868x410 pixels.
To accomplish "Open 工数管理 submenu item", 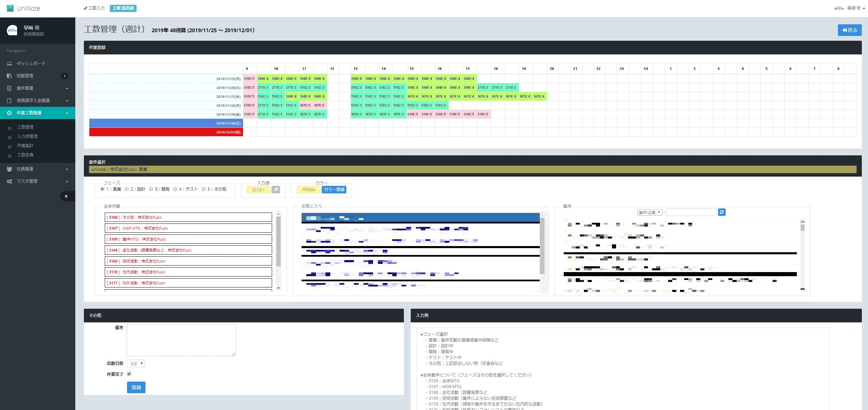I will click(25, 127).
